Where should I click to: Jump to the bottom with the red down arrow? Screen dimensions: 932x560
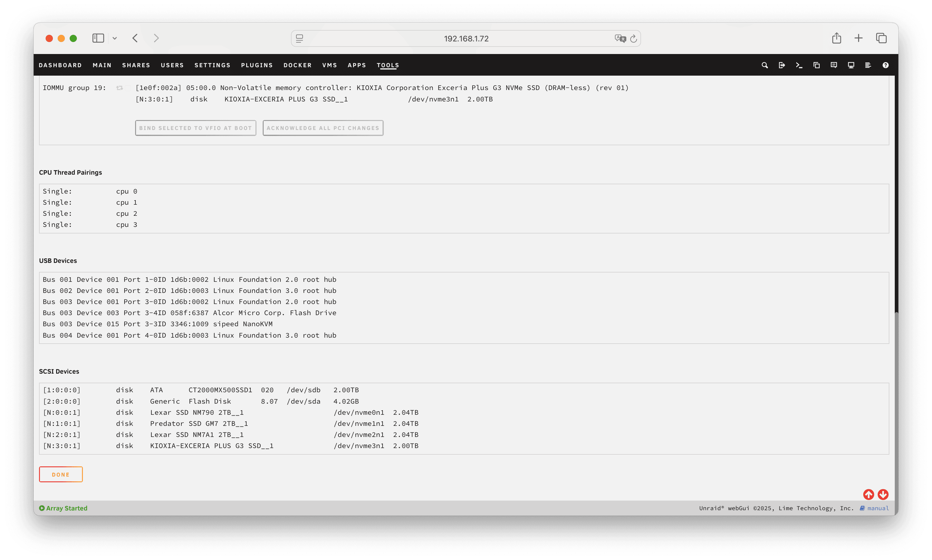pyautogui.click(x=883, y=494)
